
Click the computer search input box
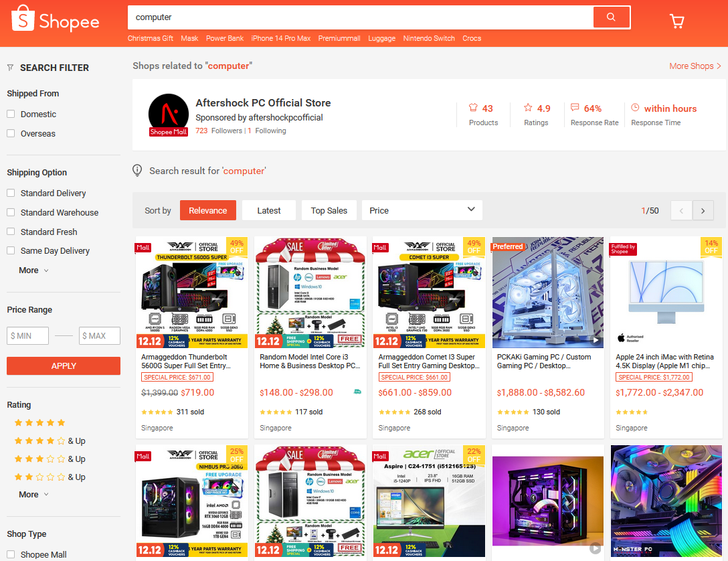point(360,17)
